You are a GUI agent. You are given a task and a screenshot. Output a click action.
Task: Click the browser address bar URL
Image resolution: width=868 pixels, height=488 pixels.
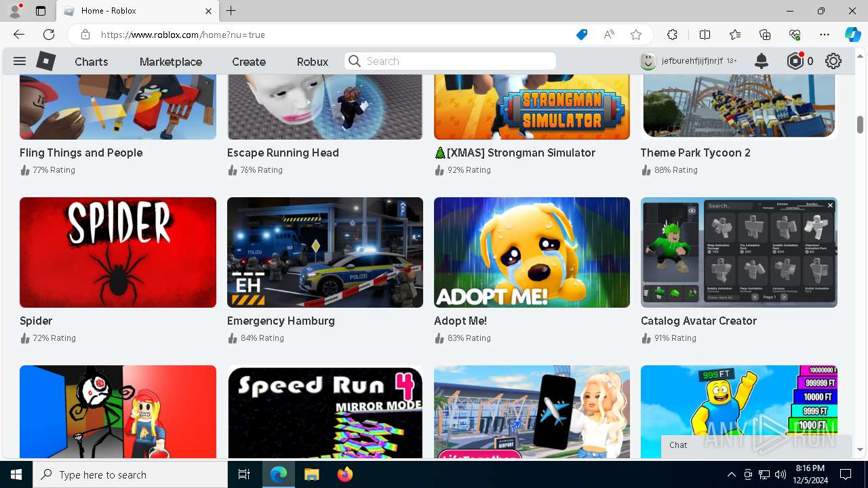[183, 35]
